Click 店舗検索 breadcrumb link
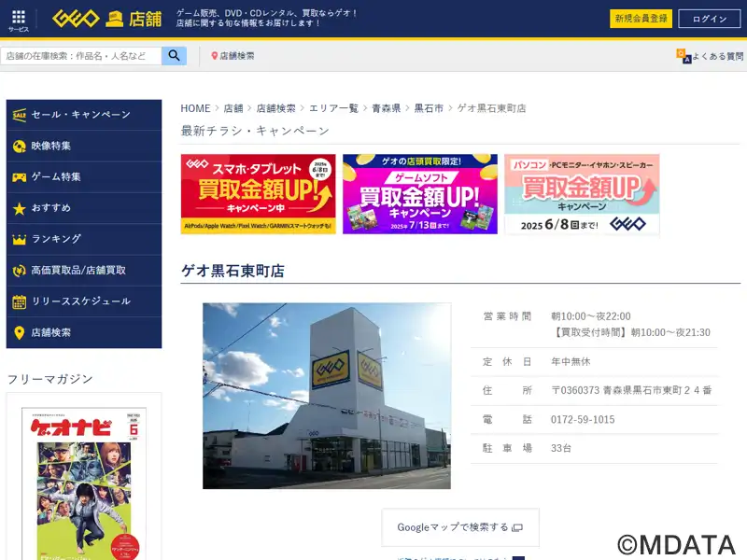 point(275,108)
